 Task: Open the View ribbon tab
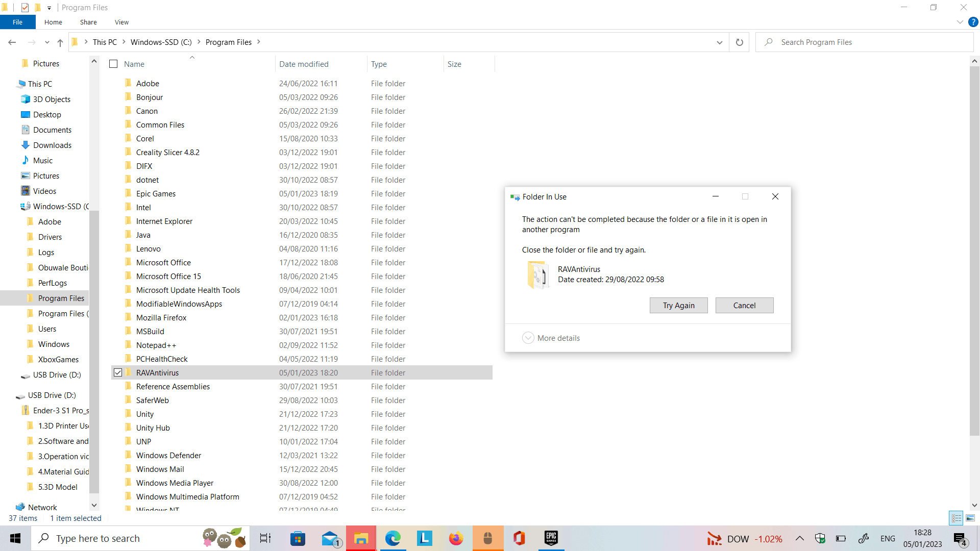121,22
